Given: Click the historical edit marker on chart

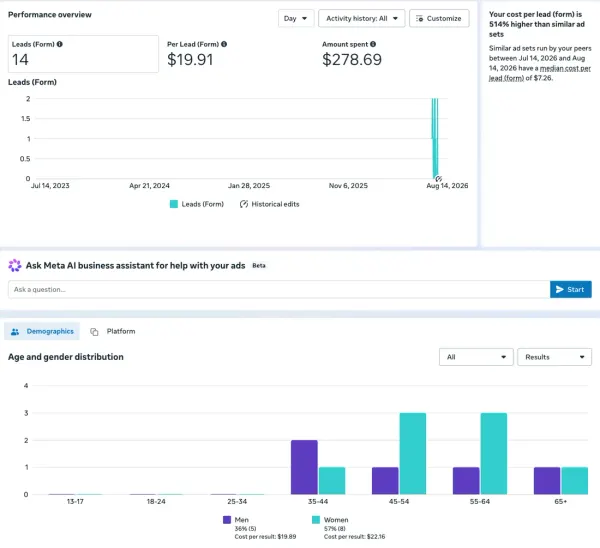Looking at the screenshot, I should 439,179.
